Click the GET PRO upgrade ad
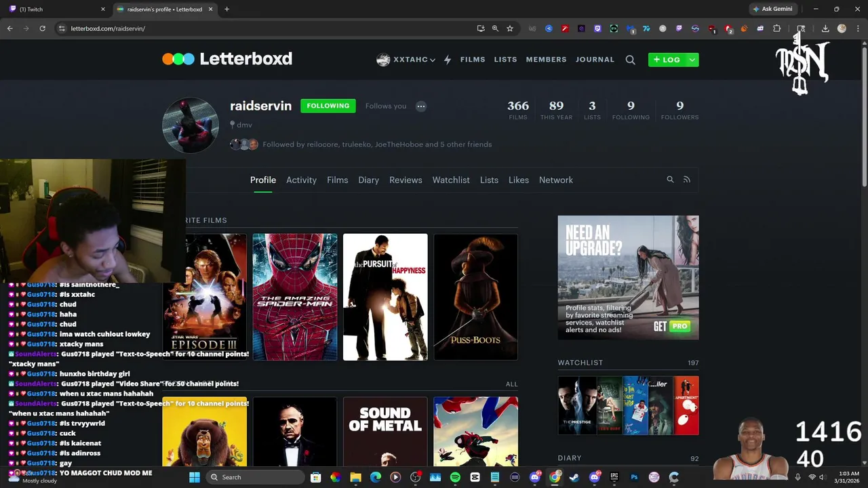The width and height of the screenshot is (868, 488). tap(628, 277)
